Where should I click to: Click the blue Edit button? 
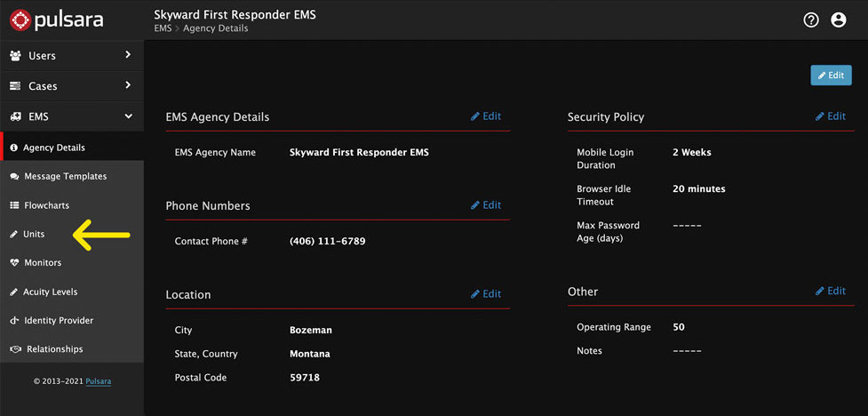[831, 76]
